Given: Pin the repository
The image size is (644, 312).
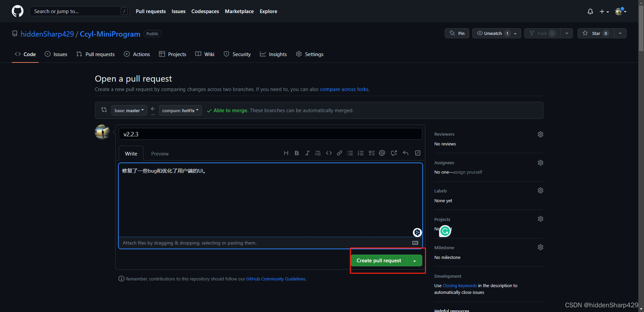Looking at the screenshot, I should 457,33.
